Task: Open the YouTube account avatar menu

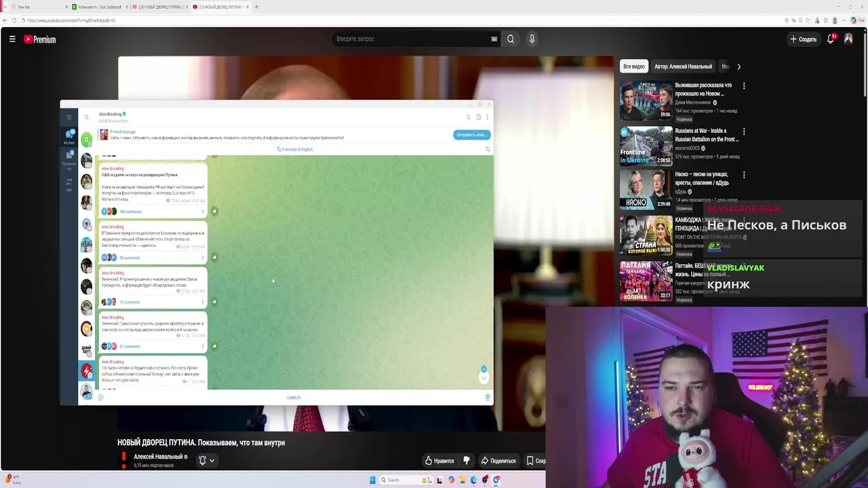Action: tap(848, 39)
